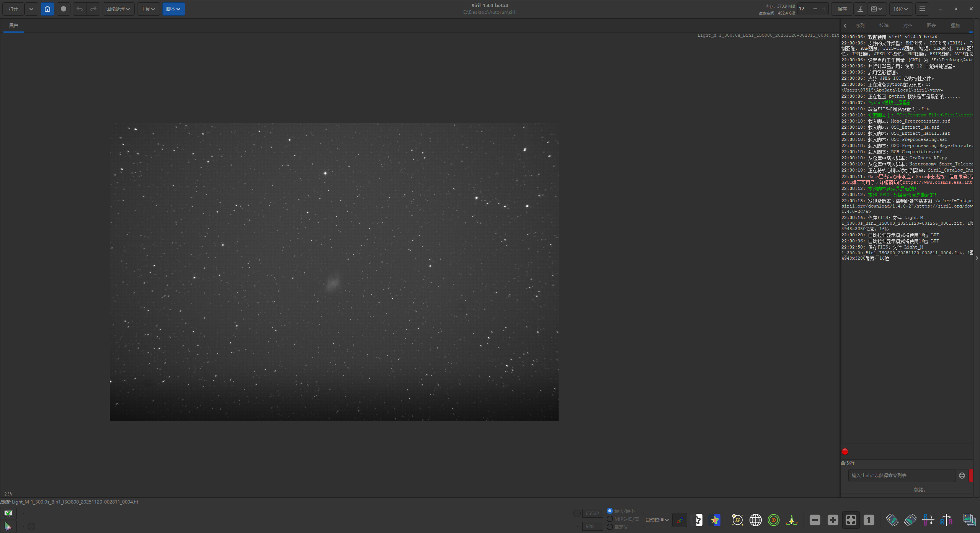This screenshot has width=980, height=533.
Task: Click the green concentric-circles target icon
Action: coord(774,520)
